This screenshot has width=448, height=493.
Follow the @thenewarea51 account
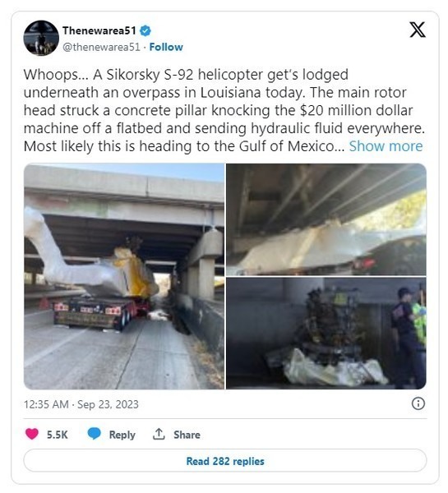[x=166, y=47]
